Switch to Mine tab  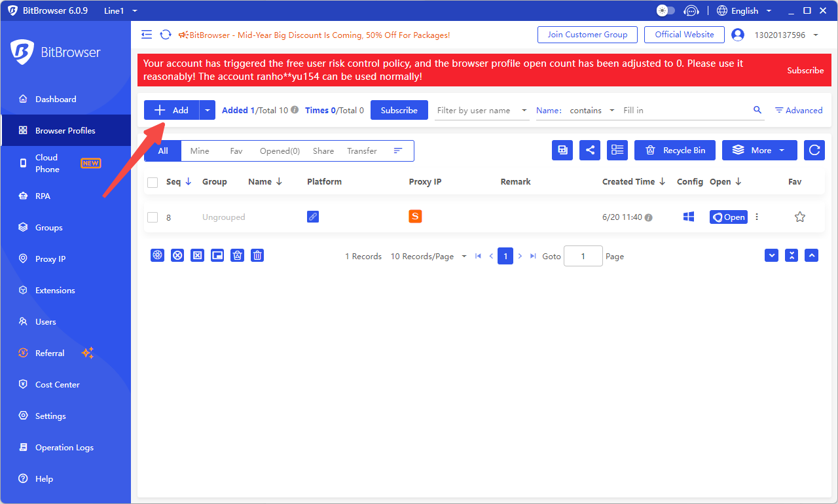tap(200, 151)
